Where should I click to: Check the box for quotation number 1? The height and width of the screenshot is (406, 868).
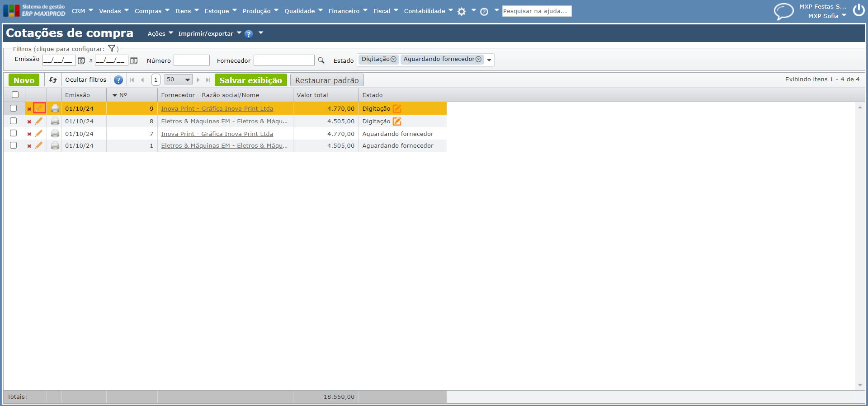14,145
